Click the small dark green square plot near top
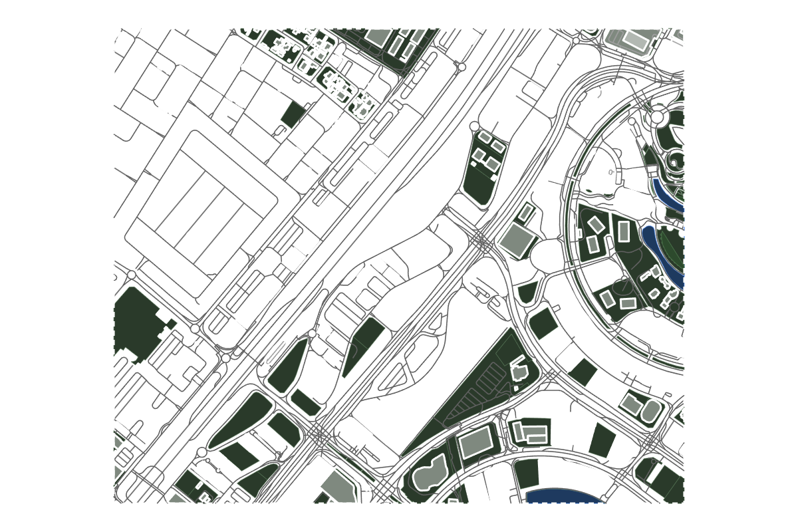The width and height of the screenshot is (798, 532). (293, 114)
